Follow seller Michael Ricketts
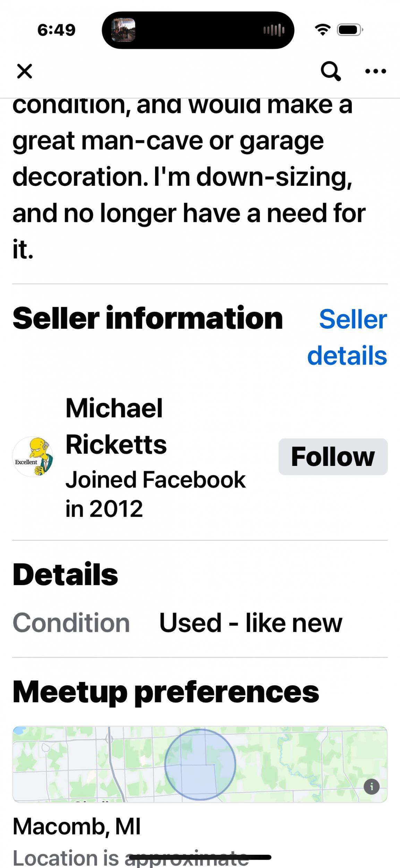This screenshot has width=400, height=868. tap(333, 457)
